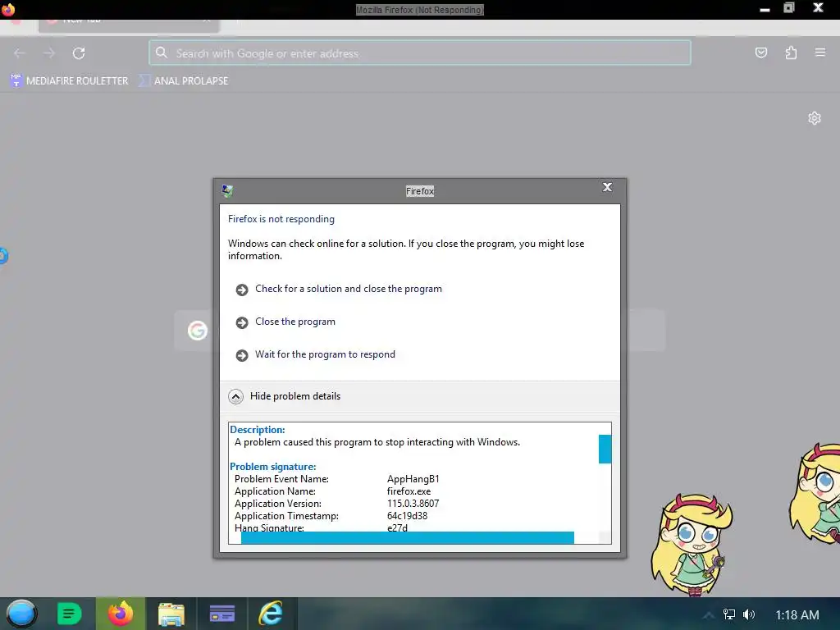Open the green notes app on taskbar
The width and height of the screenshot is (840, 630).
coord(69,614)
